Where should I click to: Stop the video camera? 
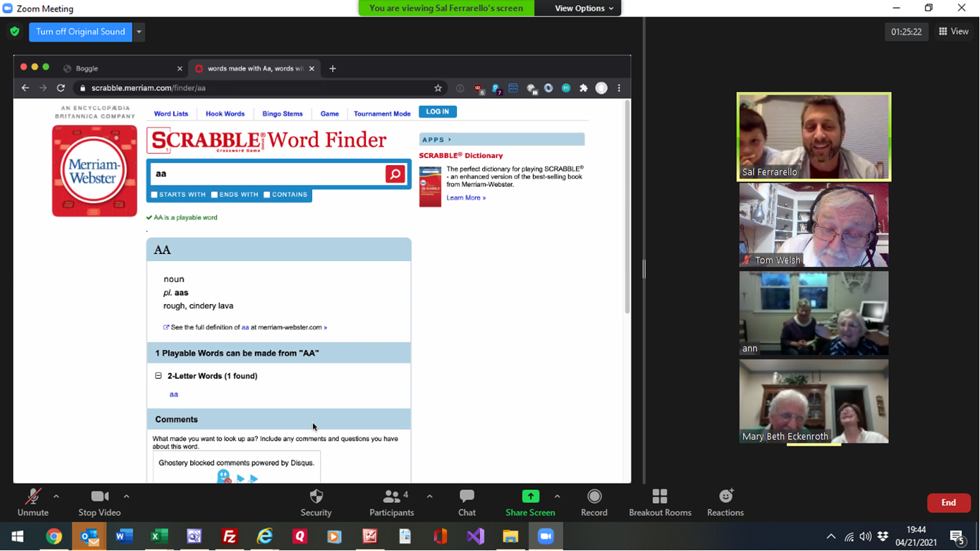99,503
